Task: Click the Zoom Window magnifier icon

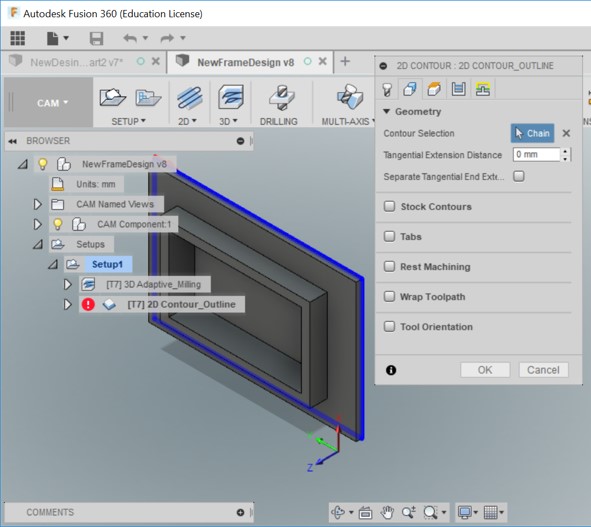Action: [x=430, y=512]
